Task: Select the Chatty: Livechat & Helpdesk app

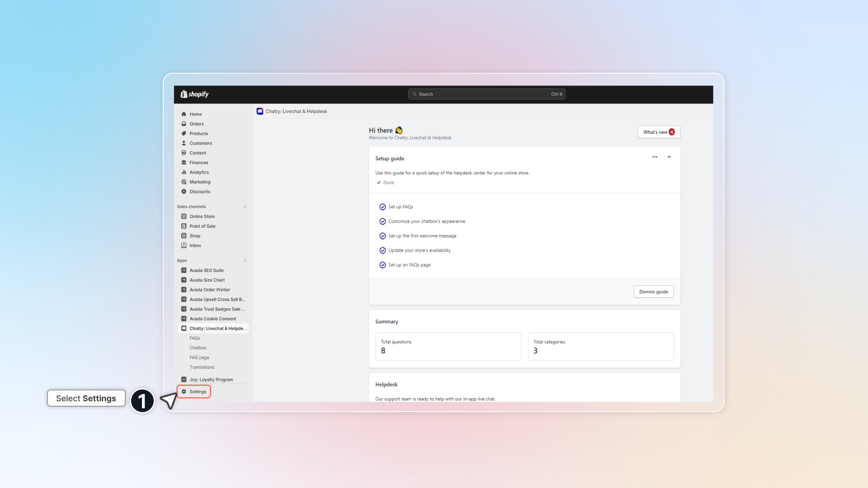Action: point(218,328)
